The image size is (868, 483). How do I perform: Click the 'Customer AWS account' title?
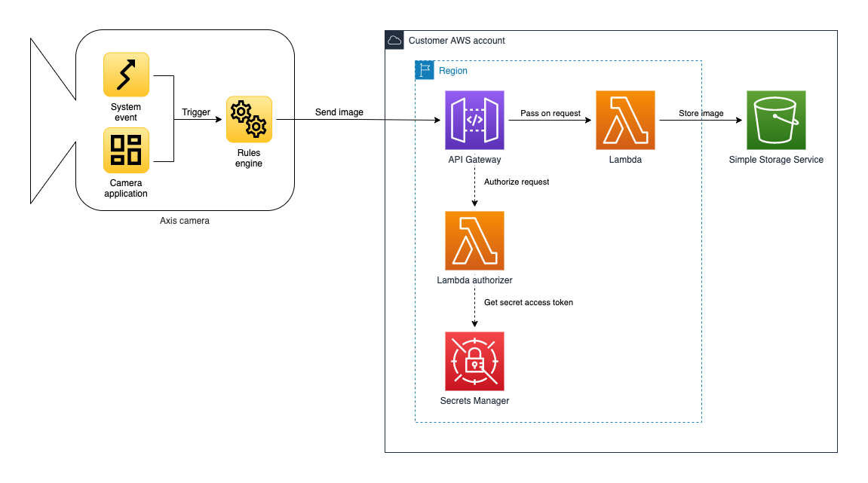pos(457,41)
